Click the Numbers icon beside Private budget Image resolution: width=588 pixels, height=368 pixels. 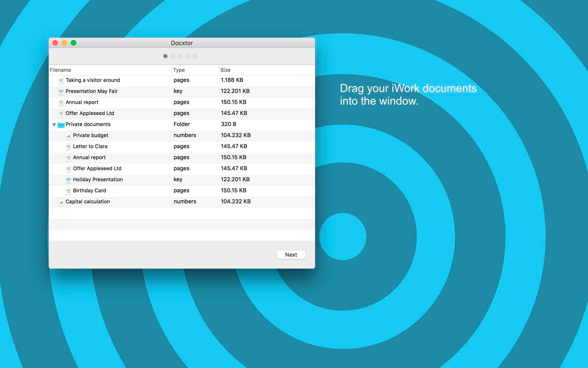68,136
